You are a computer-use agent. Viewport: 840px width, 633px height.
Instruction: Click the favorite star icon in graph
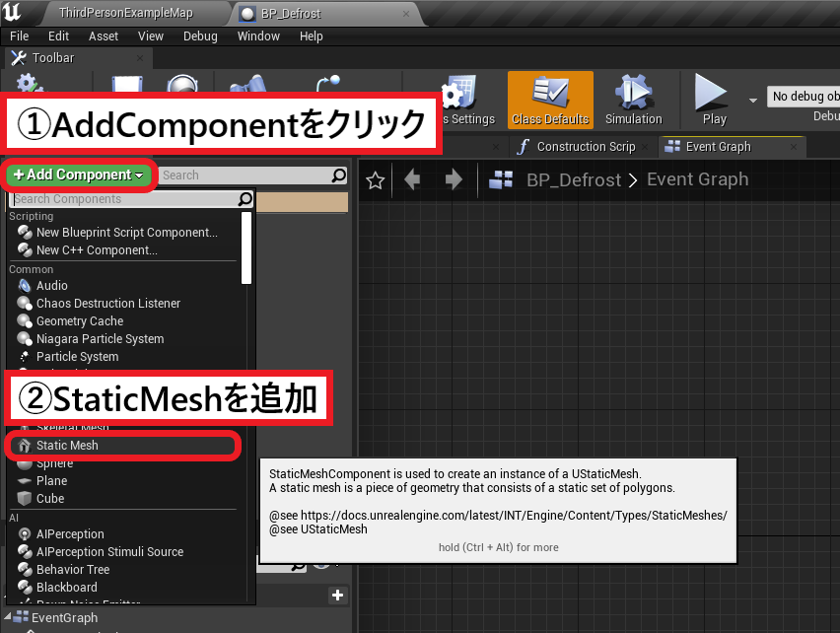click(375, 179)
